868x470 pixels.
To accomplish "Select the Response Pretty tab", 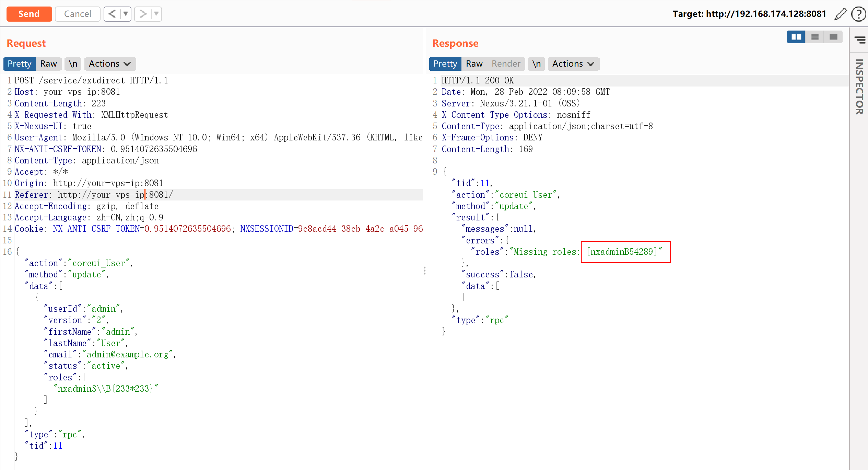I will 445,64.
